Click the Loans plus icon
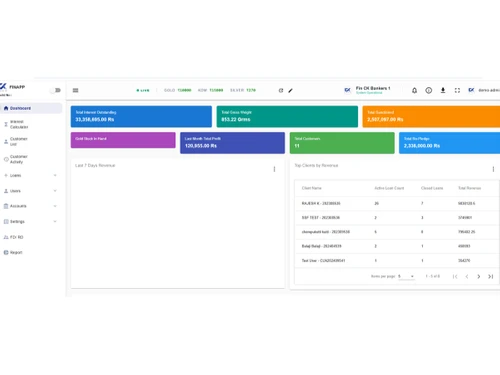 [6, 175]
